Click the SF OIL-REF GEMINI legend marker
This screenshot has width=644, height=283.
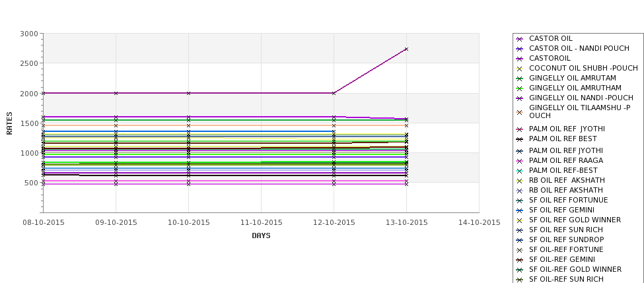[520, 260]
